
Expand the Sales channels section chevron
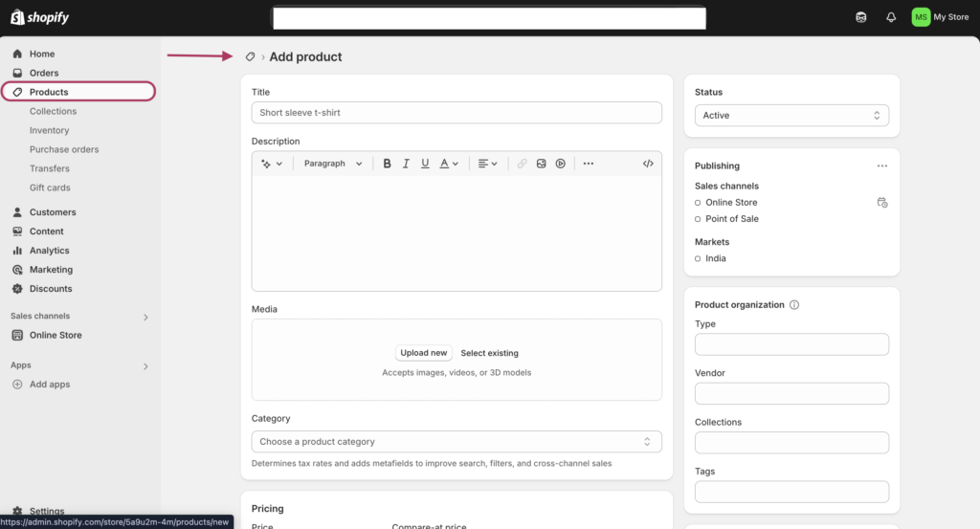click(x=145, y=318)
